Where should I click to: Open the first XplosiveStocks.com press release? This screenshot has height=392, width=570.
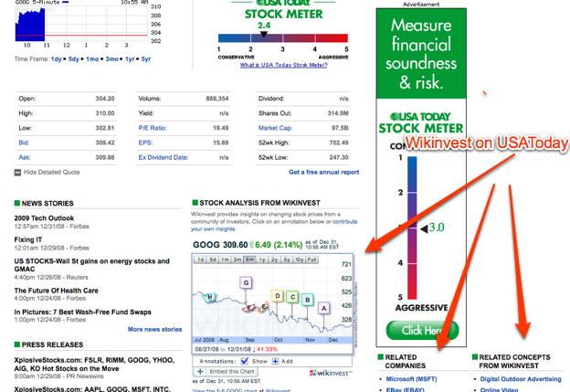point(94,364)
